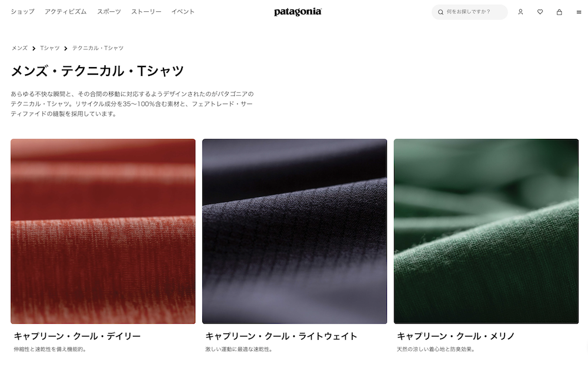
Task: Open the アクティビズム menu
Action: (x=66, y=12)
